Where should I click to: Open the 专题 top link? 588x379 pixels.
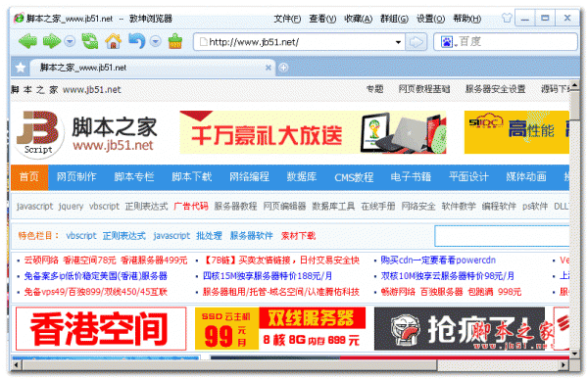tap(374, 89)
